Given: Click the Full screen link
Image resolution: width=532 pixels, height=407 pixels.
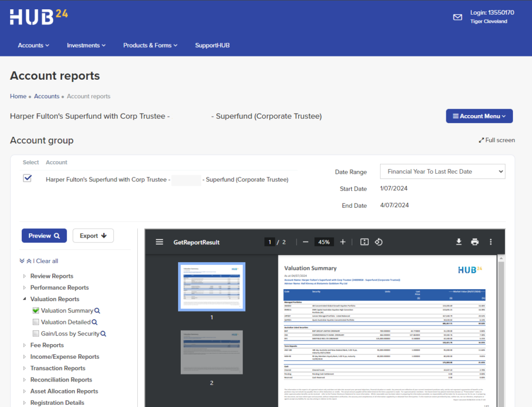Looking at the screenshot, I should [497, 140].
